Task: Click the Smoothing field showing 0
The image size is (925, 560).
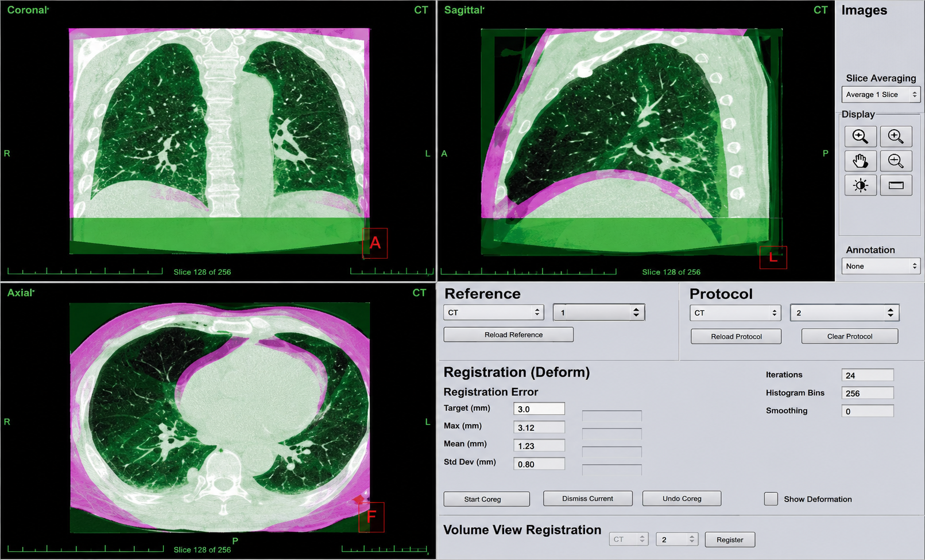Action: click(x=868, y=411)
